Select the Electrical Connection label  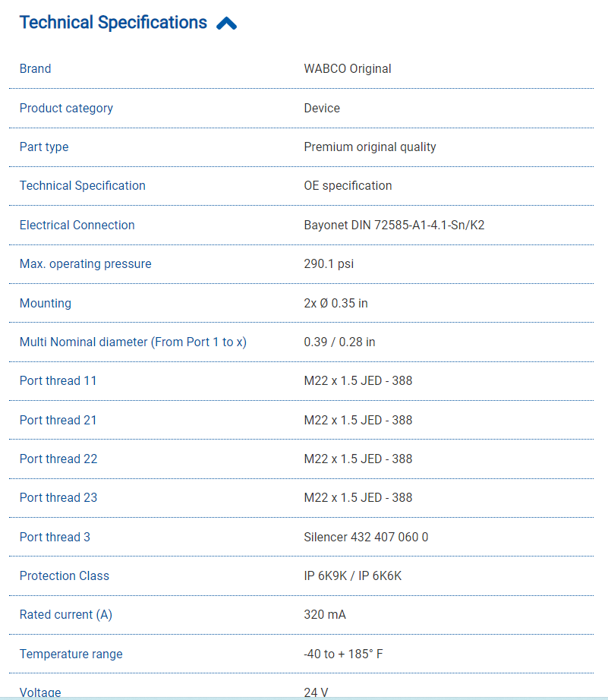(77, 225)
